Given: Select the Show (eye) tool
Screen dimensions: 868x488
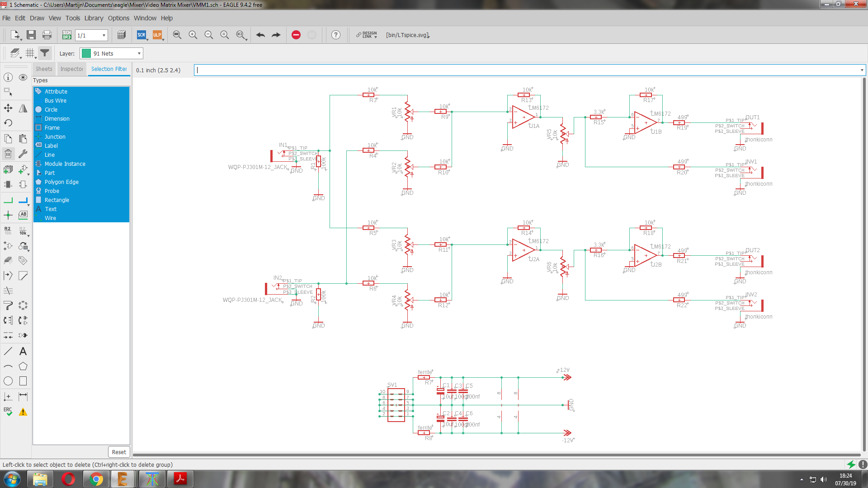Looking at the screenshot, I should tap(23, 77).
